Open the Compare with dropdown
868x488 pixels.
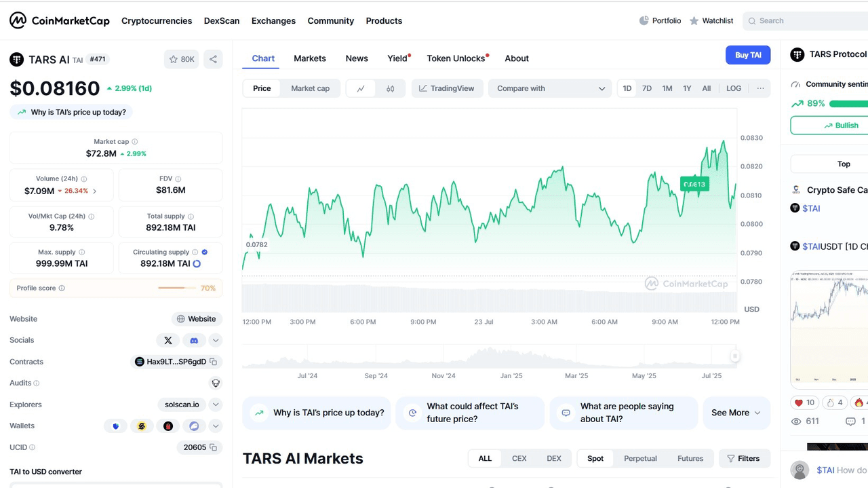tap(550, 88)
